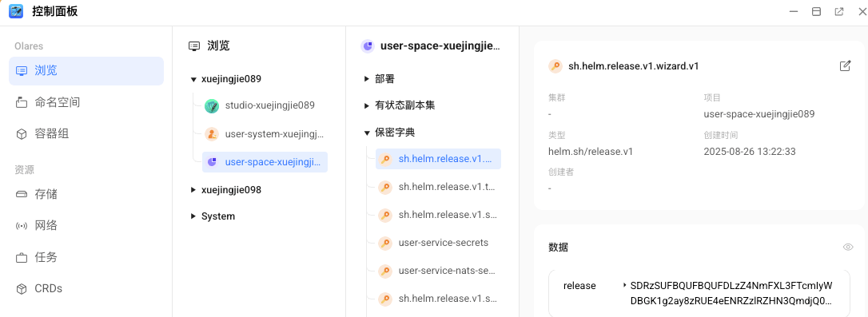Expand the 部署 section
Screen dimensions: 868x317
pos(367,79)
